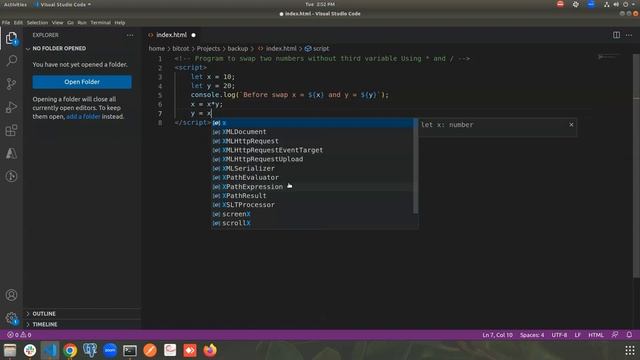Screen dimensions: 640x360
Task: Choose suggestion XPathEvaluator
Action: pyautogui.click(x=313, y=178)
